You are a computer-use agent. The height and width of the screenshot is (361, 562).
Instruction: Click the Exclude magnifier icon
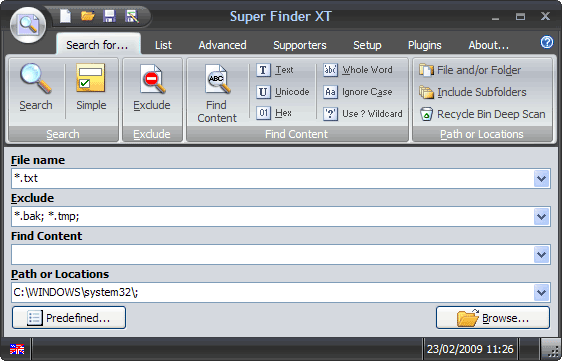152,79
